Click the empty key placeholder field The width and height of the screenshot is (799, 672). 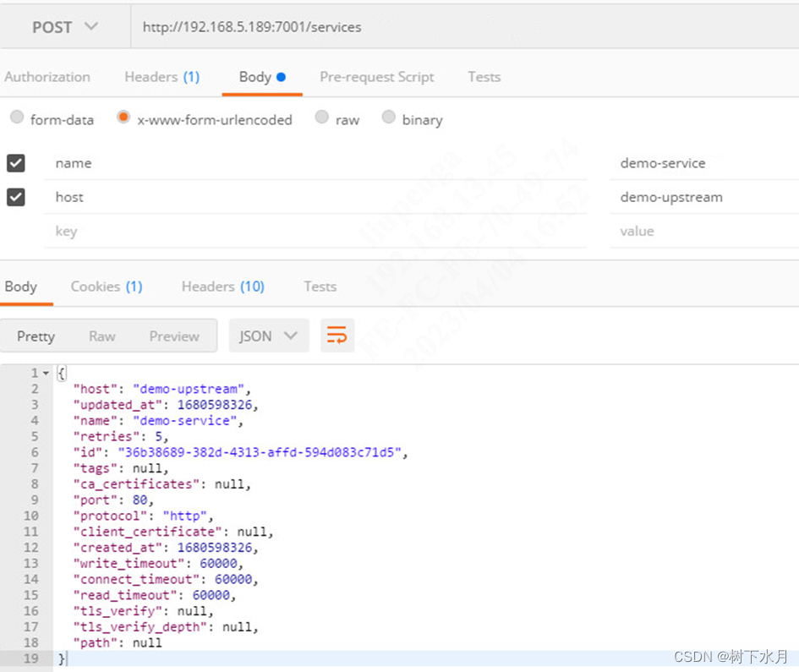coord(316,232)
